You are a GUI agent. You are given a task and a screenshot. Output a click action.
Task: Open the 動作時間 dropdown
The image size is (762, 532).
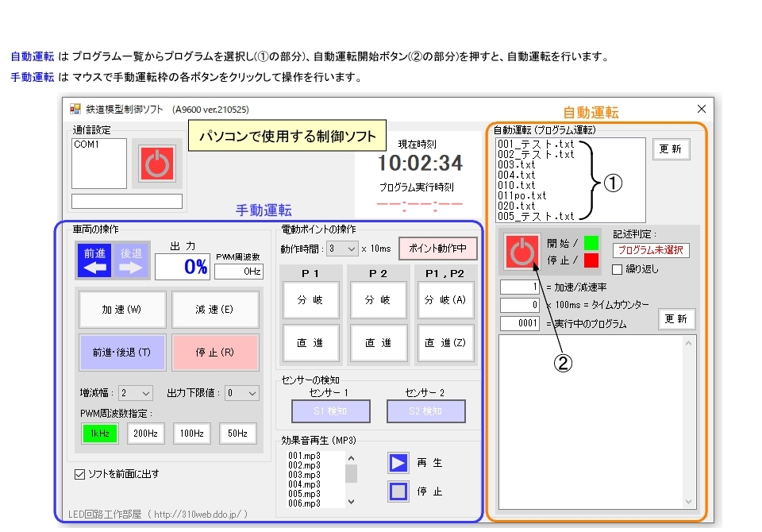[342, 249]
